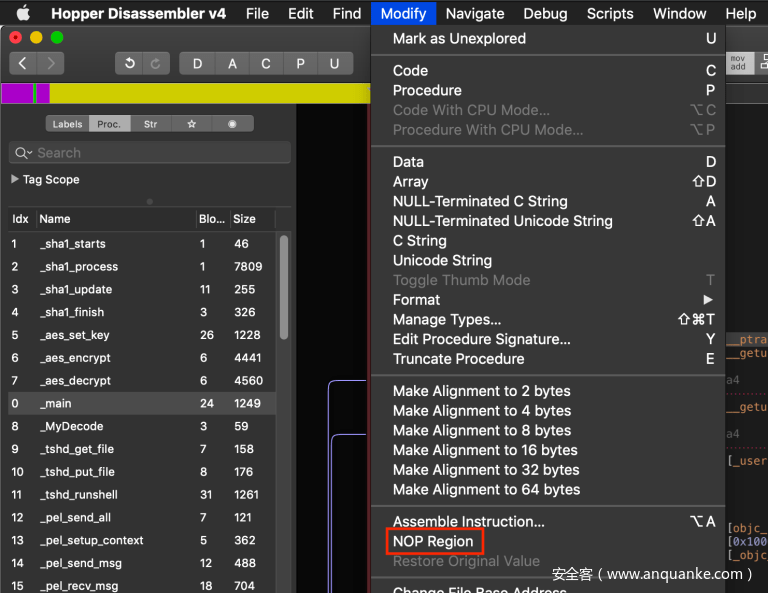Viewport: 768px width, 593px height.
Task: Choose NOP Region from Modify menu
Action: coord(433,542)
